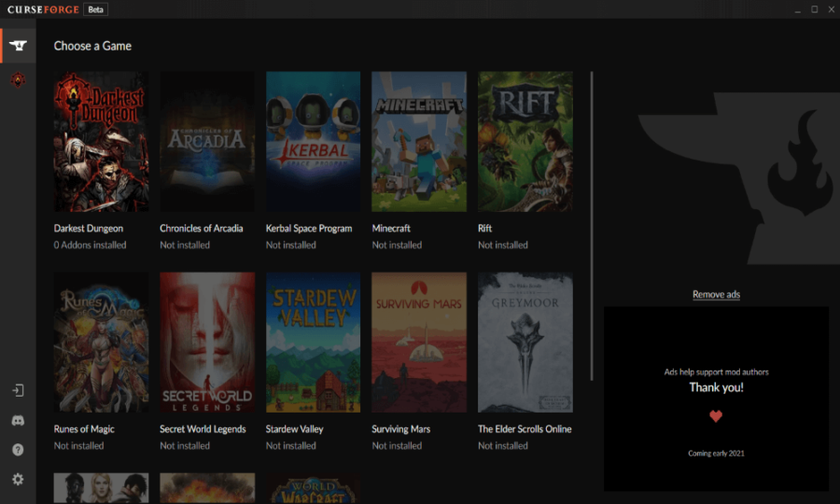
Task: Click the game list vertical scrollbar
Action: coord(592,226)
